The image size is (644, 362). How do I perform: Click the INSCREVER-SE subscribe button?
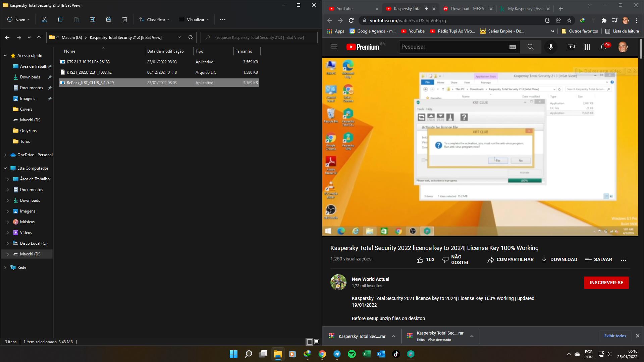click(606, 283)
